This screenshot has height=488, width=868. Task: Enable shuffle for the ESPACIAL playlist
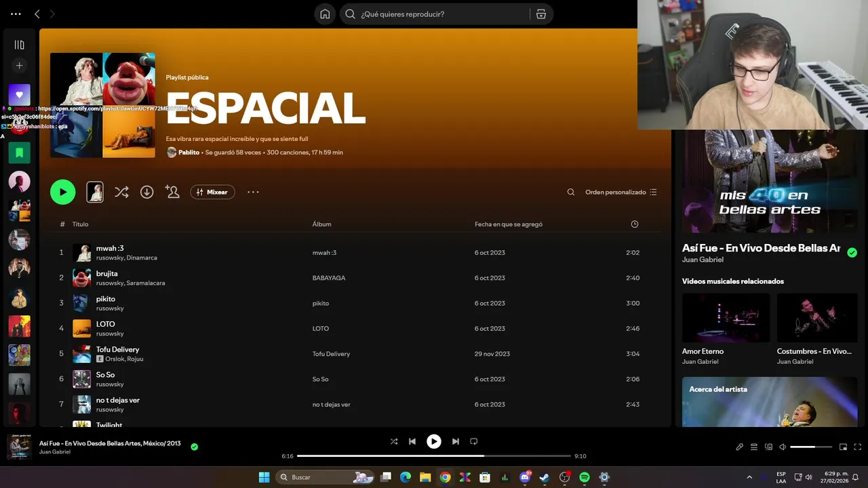tap(121, 192)
